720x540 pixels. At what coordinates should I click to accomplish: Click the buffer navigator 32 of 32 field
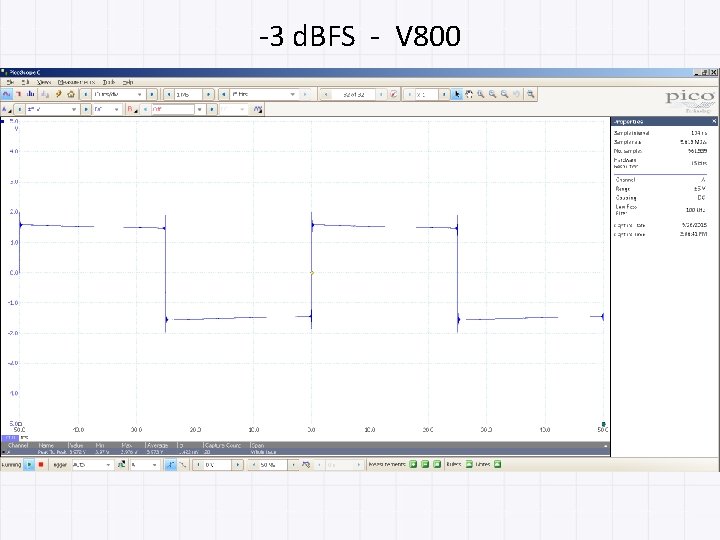point(354,94)
